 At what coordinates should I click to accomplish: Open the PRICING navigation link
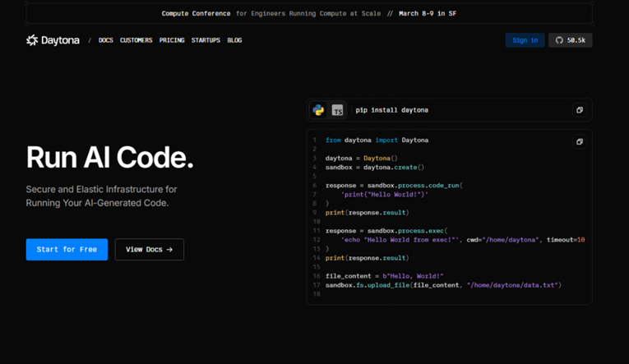coord(172,40)
